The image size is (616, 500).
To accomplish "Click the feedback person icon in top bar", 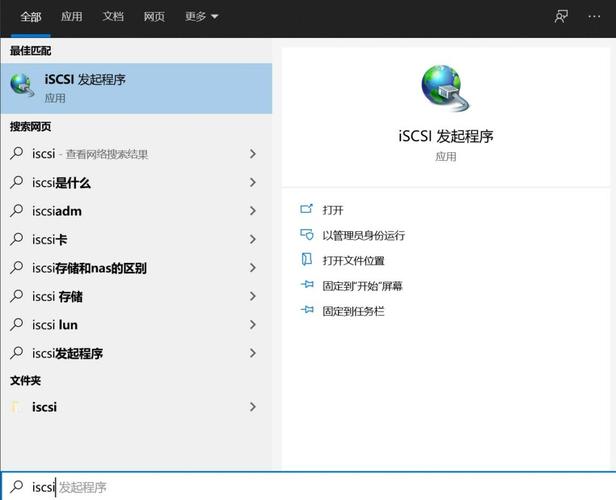I will [x=561, y=16].
